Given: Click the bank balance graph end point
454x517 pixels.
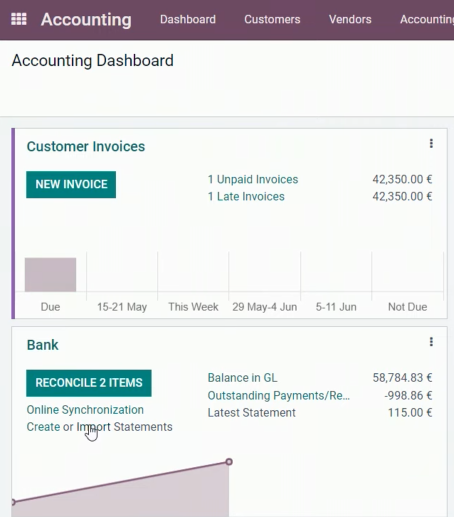Looking at the screenshot, I should 229,462.
